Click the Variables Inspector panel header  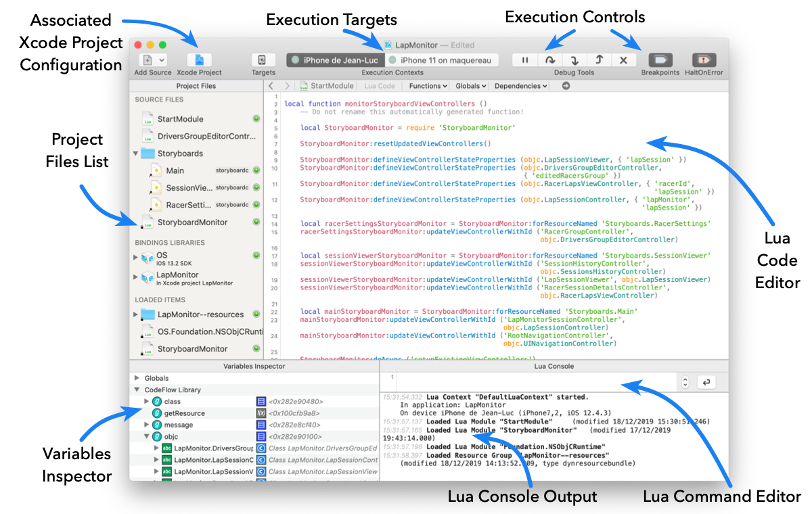pyautogui.click(x=254, y=366)
